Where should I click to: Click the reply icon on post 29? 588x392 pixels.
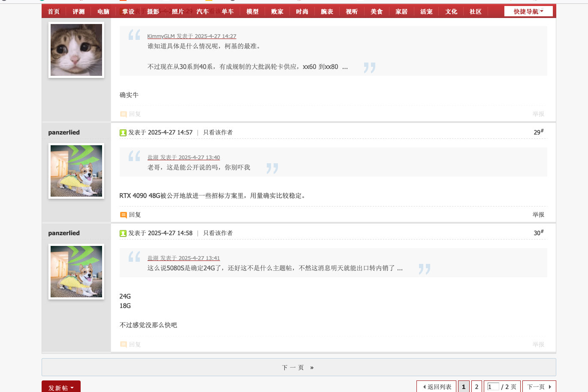coord(123,215)
